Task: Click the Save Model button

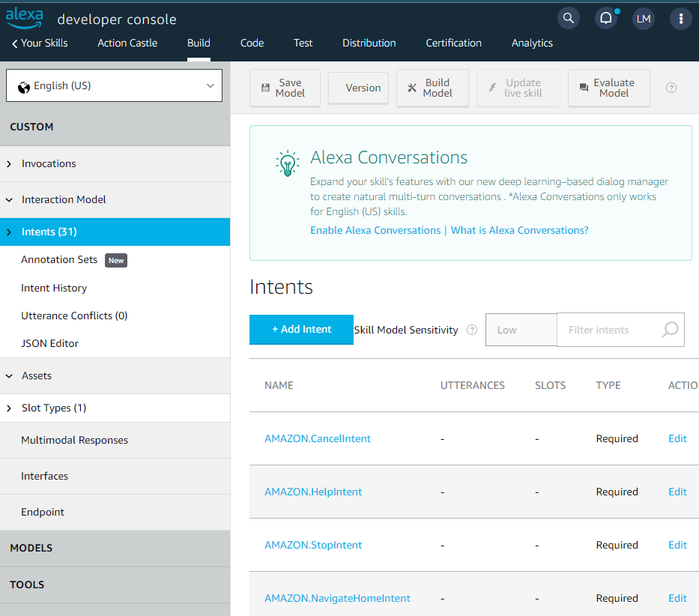Action: coord(285,88)
